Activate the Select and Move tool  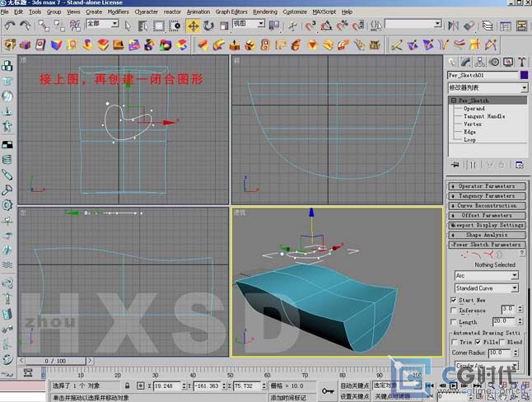pyautogui.click(x=193, y=26)
